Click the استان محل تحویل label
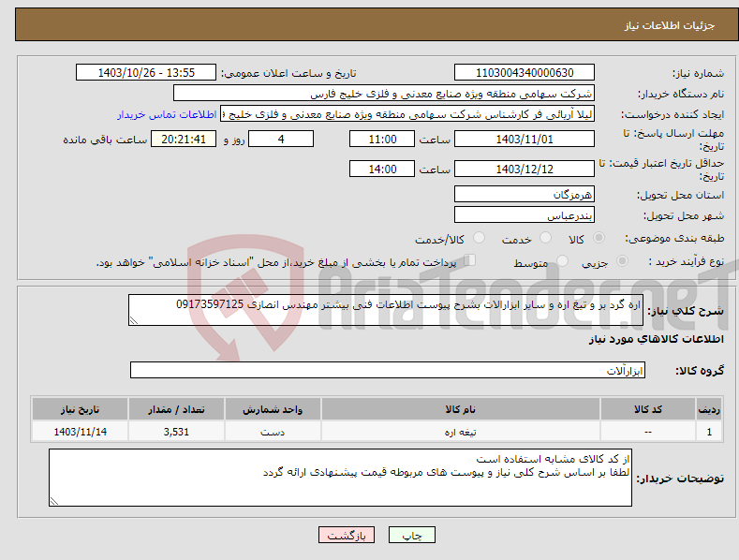Viewport: 739px width, 560px height. (680, 195)
